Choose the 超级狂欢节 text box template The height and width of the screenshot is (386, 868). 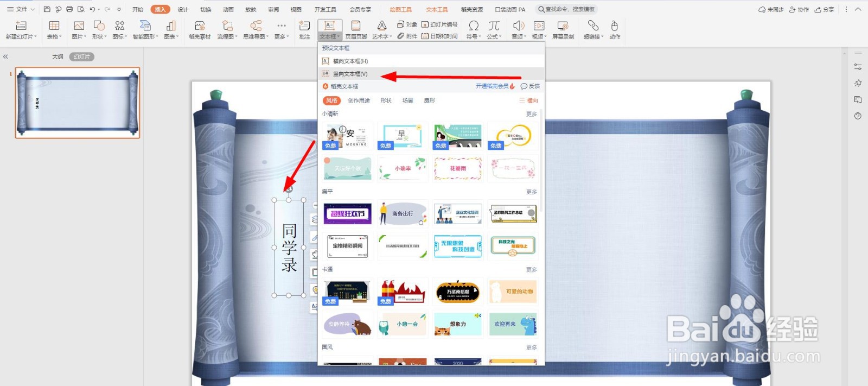tap(348, 214)
